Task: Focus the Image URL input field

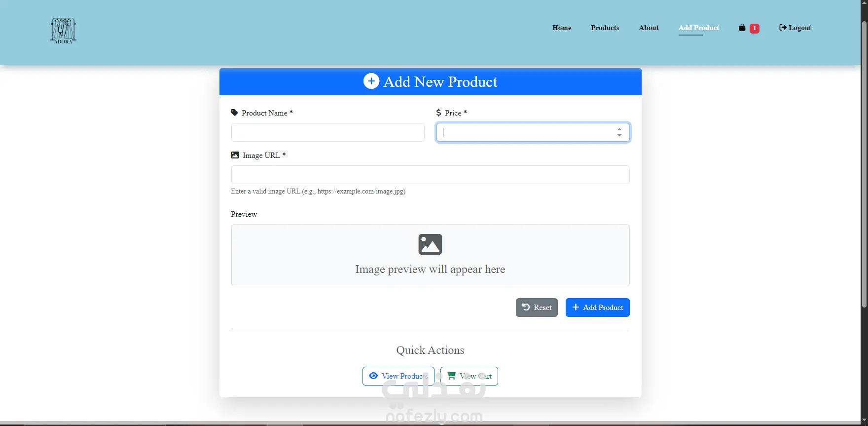Action: pos(430,175)
